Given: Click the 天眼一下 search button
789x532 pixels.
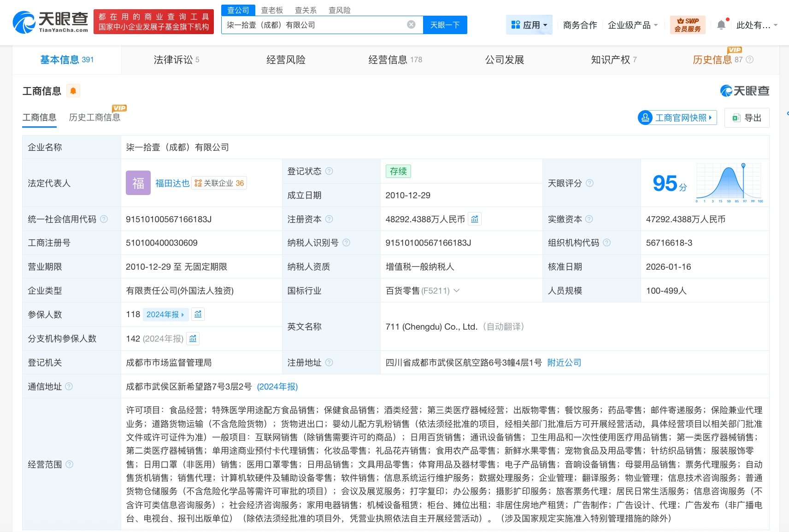Looking at the screenshot, I should coord(445,25).
